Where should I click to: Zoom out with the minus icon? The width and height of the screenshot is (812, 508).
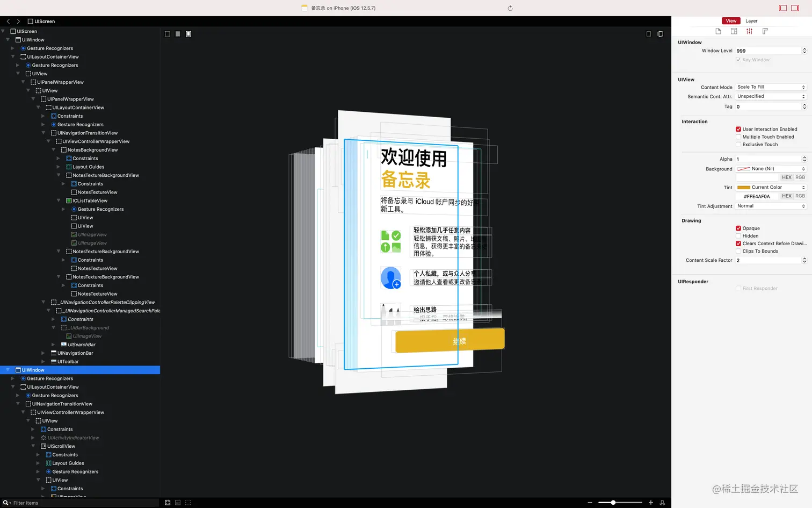590,503
